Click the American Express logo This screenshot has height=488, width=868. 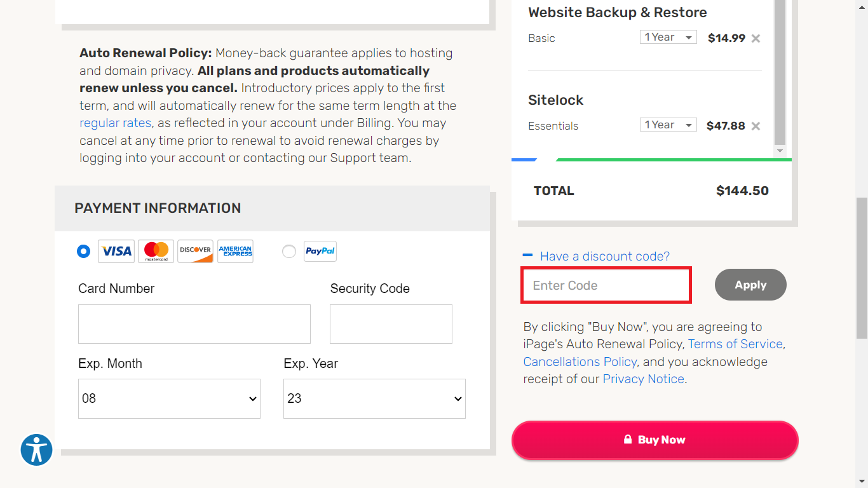(235, 252)
